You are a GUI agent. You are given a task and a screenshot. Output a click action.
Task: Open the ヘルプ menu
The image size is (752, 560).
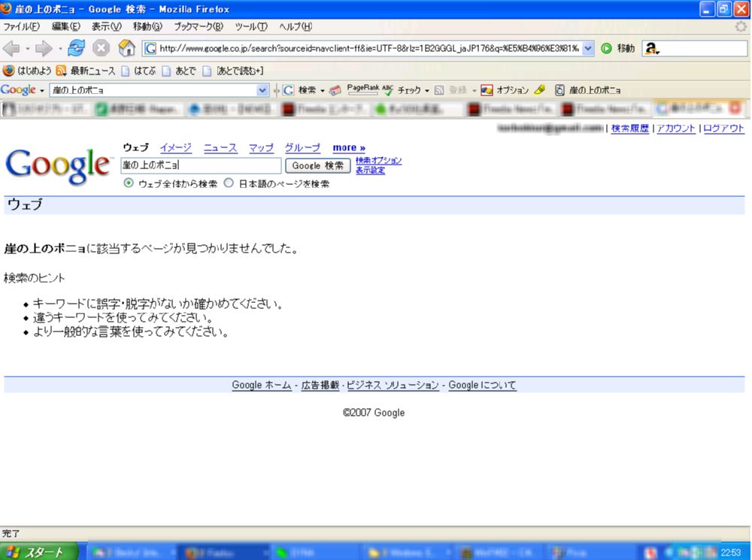296,27
